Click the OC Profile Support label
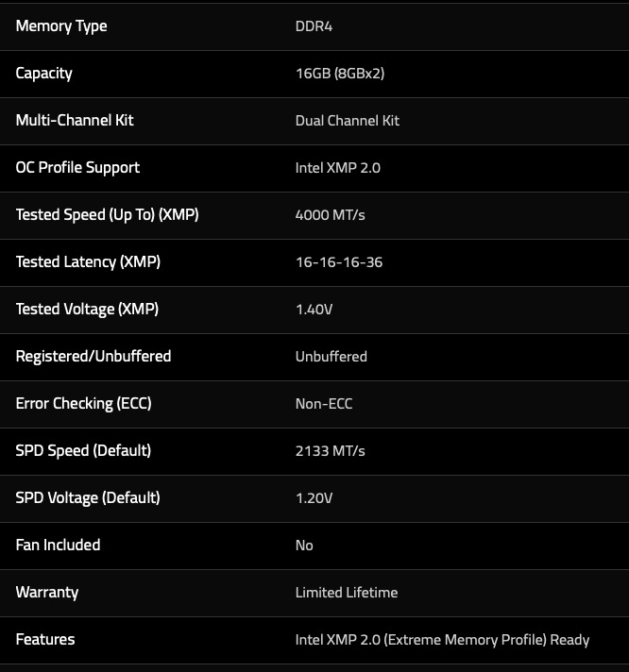629x672 pixels. coord(77,168)
